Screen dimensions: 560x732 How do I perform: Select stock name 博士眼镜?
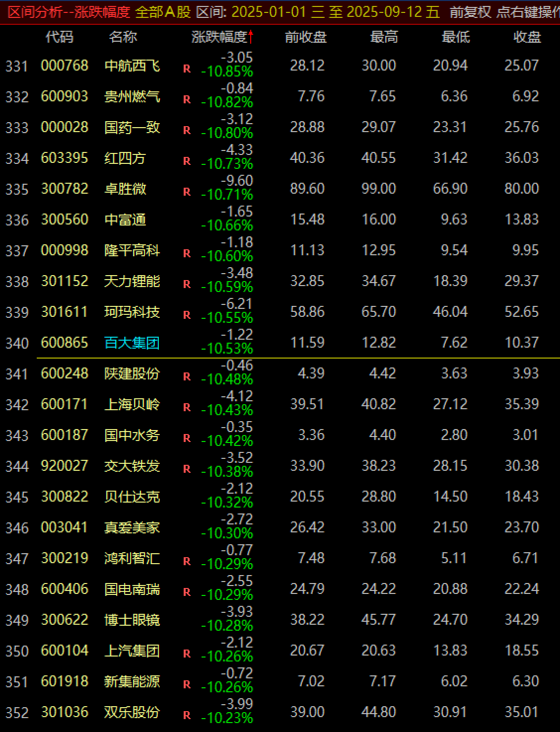click(x=132, y=620)
